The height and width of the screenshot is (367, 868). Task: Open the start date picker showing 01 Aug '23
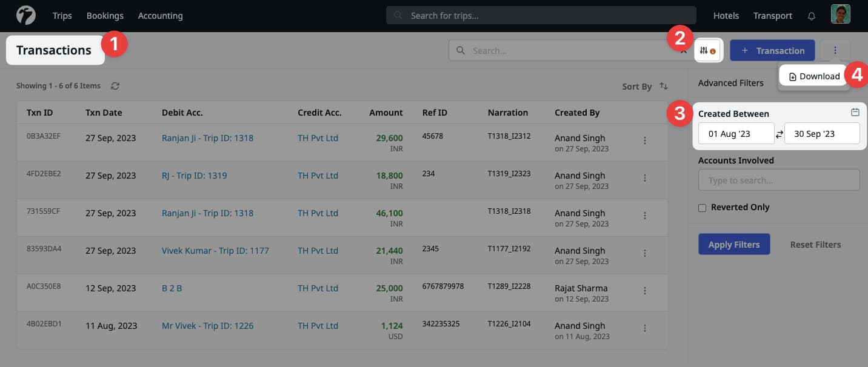pyautogui.click(x=736, y=134)
